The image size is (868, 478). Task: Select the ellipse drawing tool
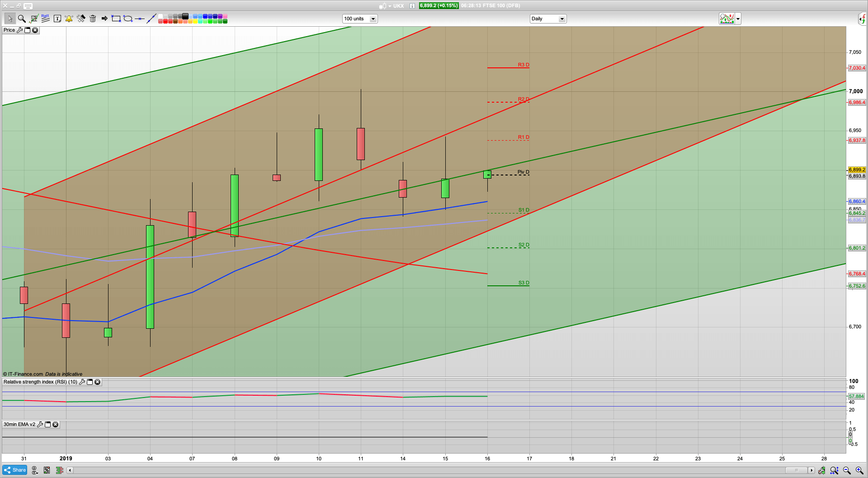(x=128, y=19)
